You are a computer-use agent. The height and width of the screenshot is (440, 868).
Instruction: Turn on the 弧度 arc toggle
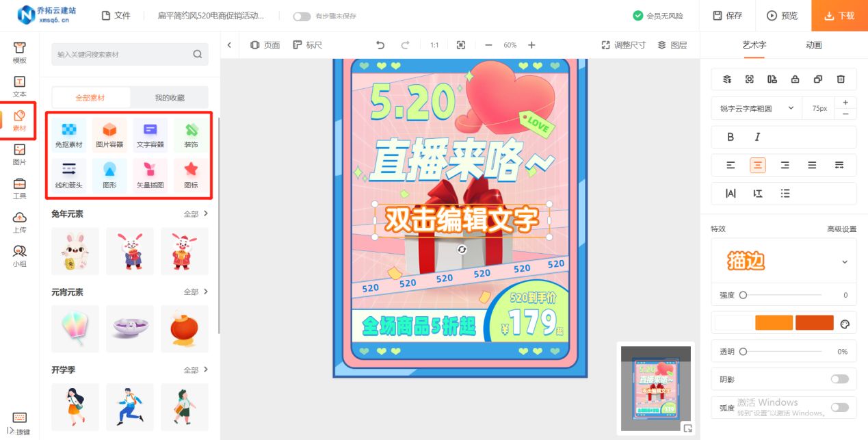839,406
